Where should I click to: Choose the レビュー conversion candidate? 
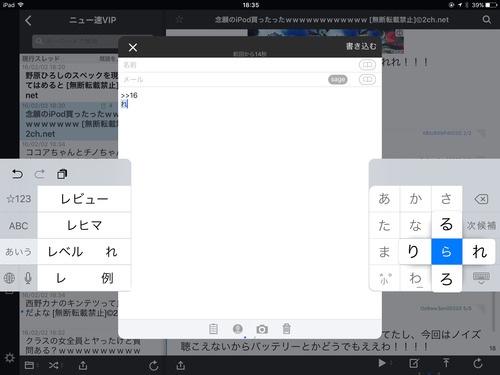tap(84, 199)
